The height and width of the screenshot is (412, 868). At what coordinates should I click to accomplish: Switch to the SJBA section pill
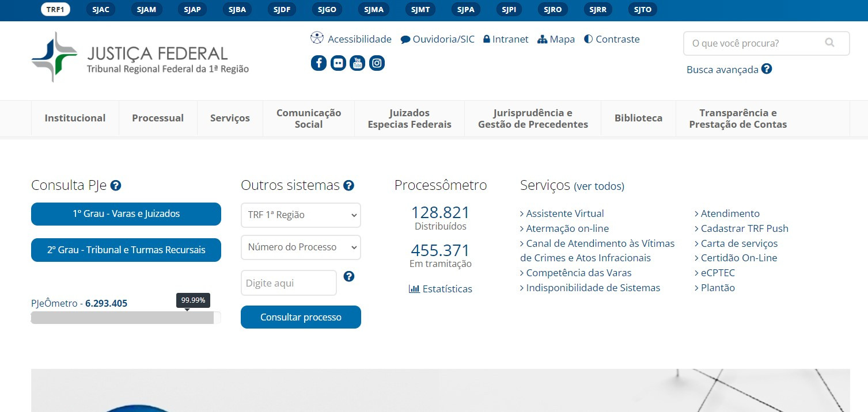click(237, 10)
